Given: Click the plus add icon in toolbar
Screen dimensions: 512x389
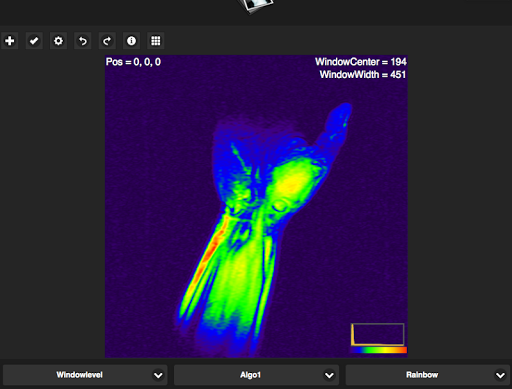Looking at the screenshot, I should coord(10,41).
